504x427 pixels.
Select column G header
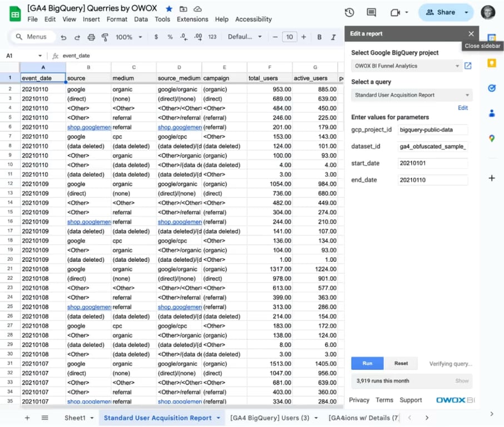315,67
